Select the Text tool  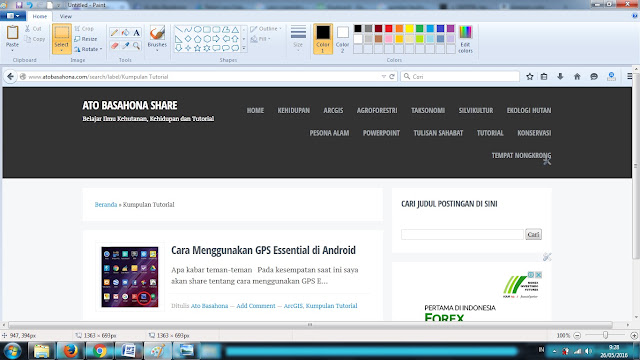(x=136, y=33)
